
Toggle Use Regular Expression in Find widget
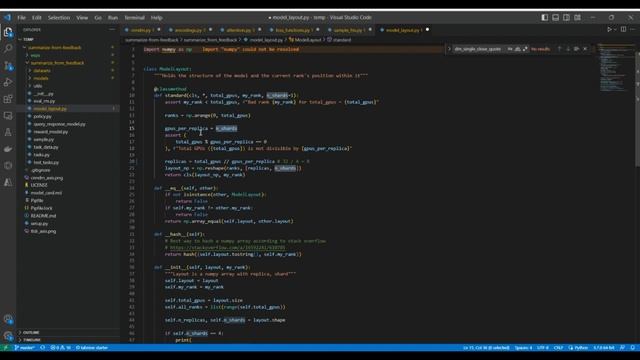click(x=525, y=49)
